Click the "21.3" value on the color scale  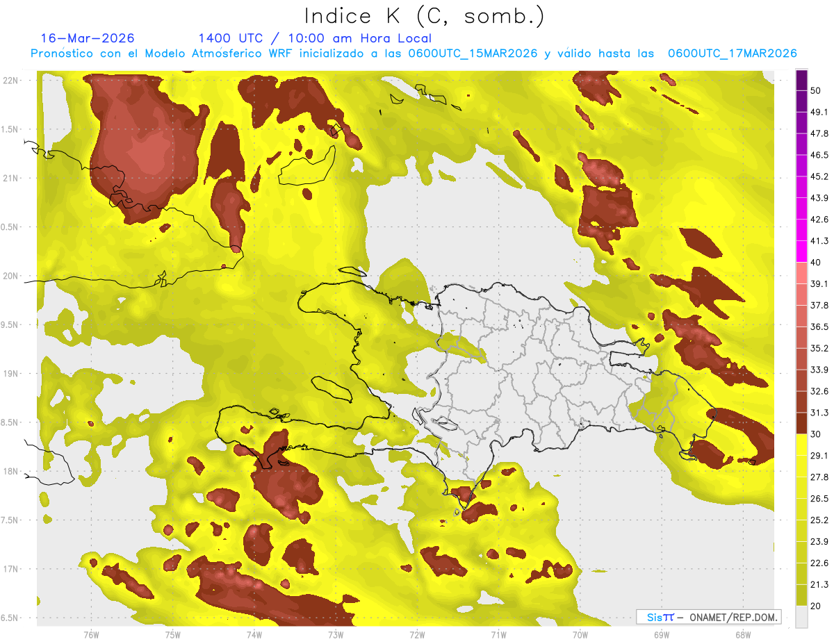pos(819,585)
